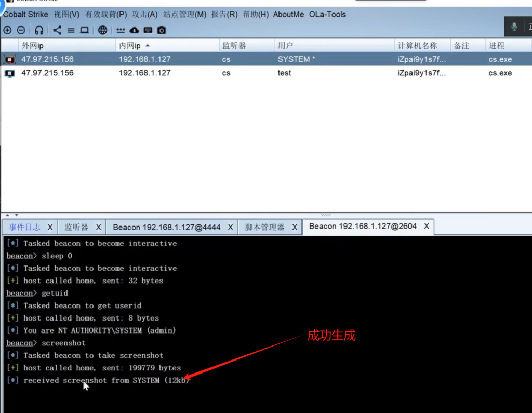Sort by the 备注 column header
Viewport: 532px width, 413px height.
tap(468, 46)
